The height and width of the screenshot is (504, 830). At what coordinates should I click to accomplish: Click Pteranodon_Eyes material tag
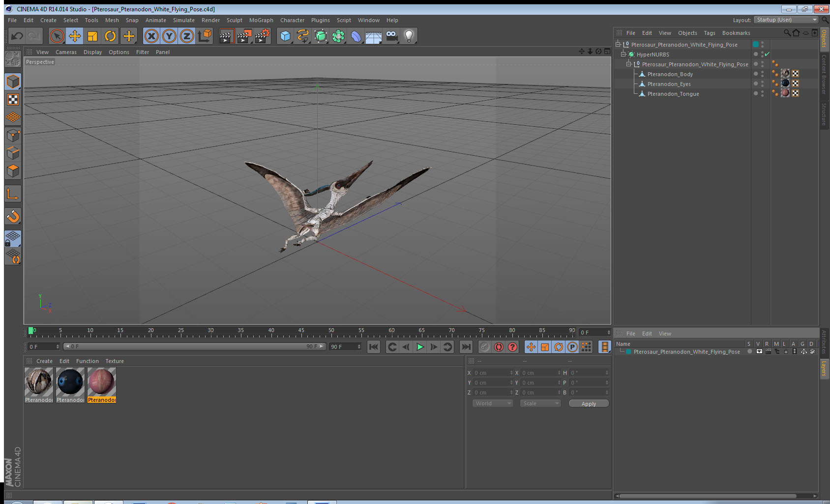(785, 84)
